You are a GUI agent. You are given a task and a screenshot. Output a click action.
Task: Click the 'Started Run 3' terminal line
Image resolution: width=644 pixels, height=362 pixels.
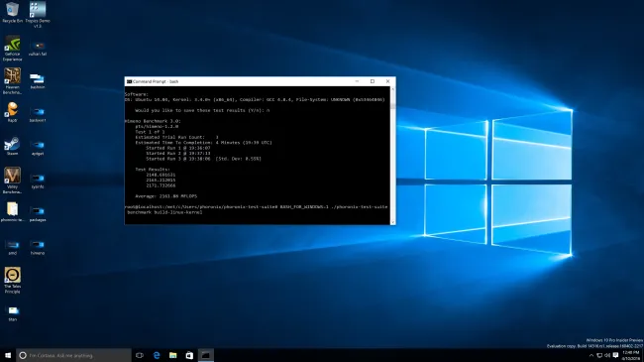[203, 159]
